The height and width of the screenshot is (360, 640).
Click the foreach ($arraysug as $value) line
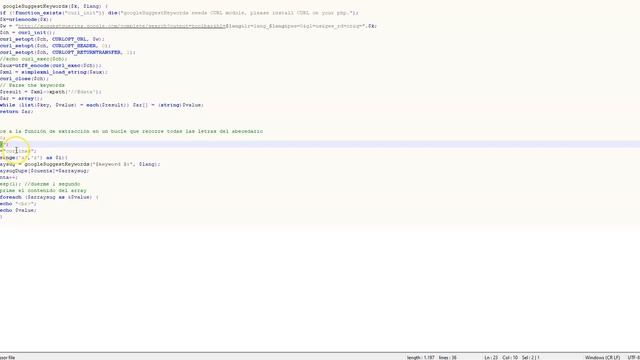pos(49,197)
